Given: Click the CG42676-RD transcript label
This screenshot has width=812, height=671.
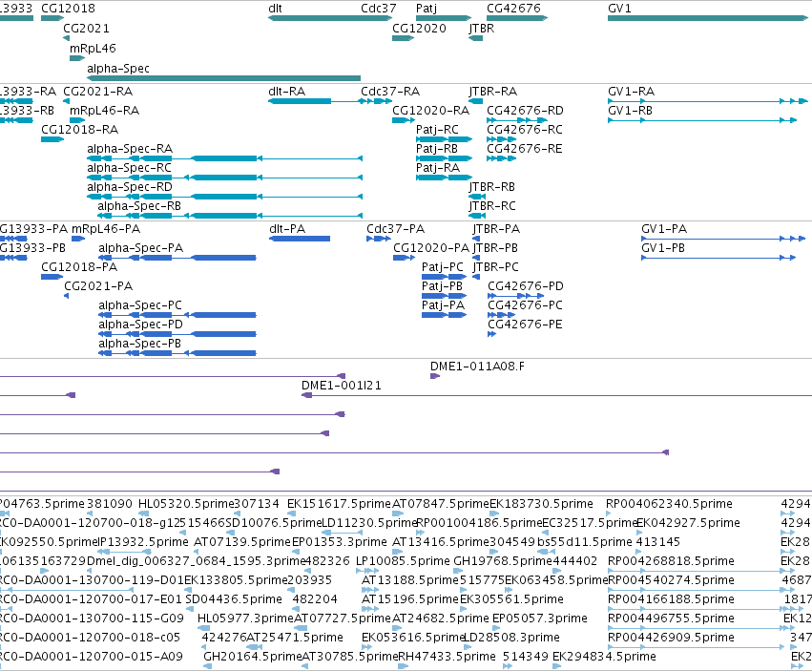Looking at the screenshot, I should click(525, 111).
